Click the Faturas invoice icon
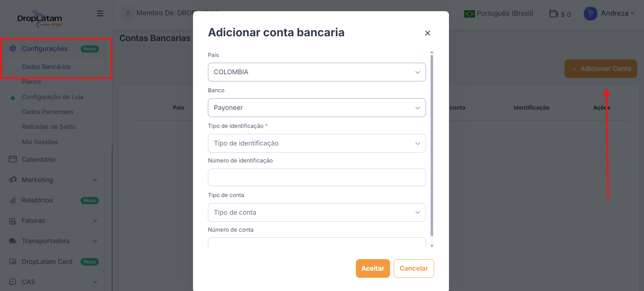Screen dimensions: 644x291 (x=13, y=221)
